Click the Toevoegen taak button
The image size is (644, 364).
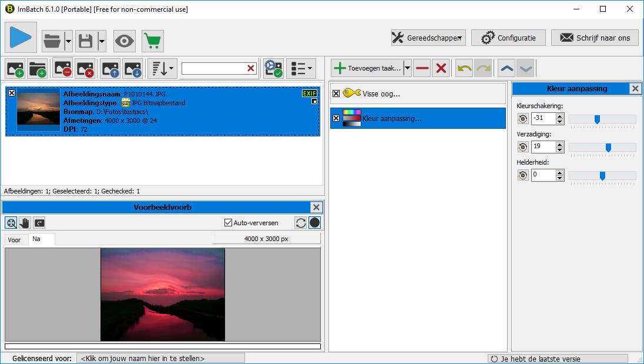point(367,68)
